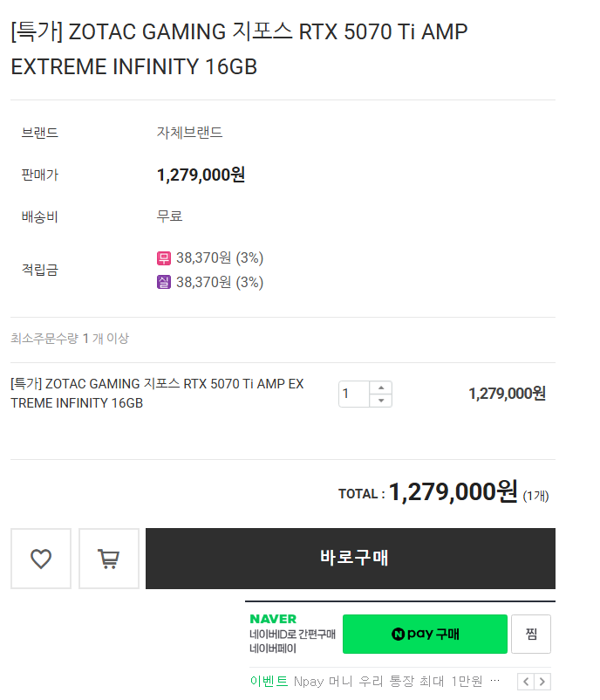Click the TOTAL price amount
This screenshot has width=600, height=700.
click(x=453, y=492)
